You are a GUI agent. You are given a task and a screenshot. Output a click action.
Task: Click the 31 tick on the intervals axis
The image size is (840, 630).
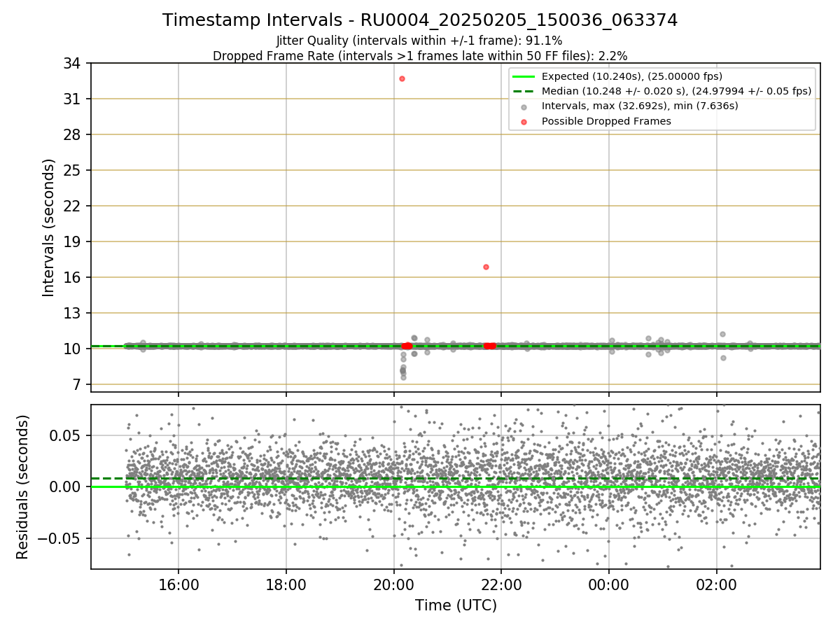72,99
